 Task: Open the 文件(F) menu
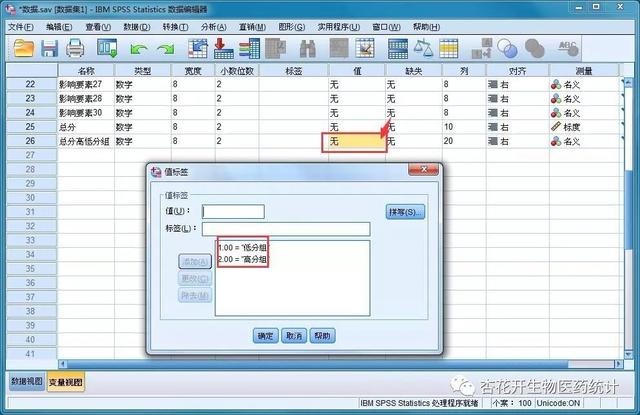click(21, 27)
